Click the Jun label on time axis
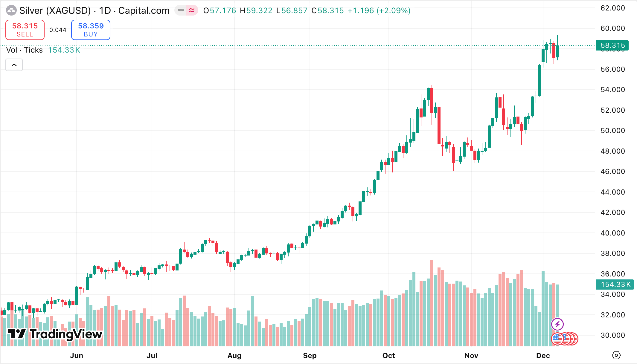637x364 pixels. coord(77,355)
